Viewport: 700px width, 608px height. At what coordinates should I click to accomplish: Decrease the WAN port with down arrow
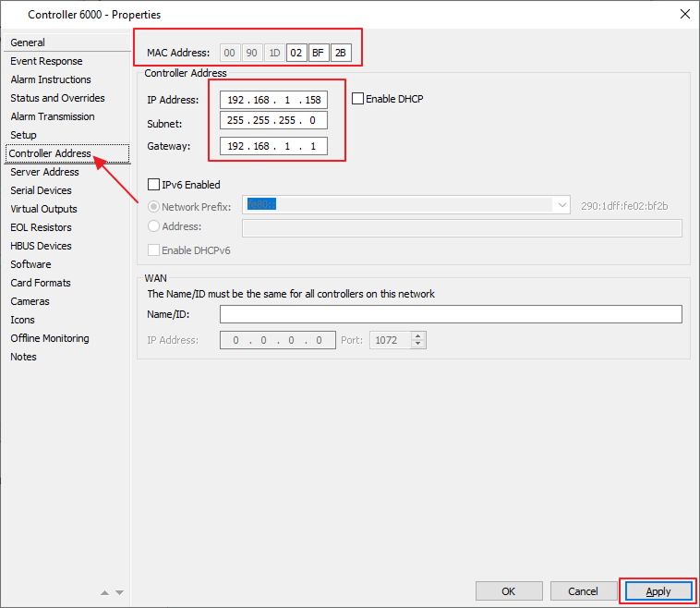point(418,345)
